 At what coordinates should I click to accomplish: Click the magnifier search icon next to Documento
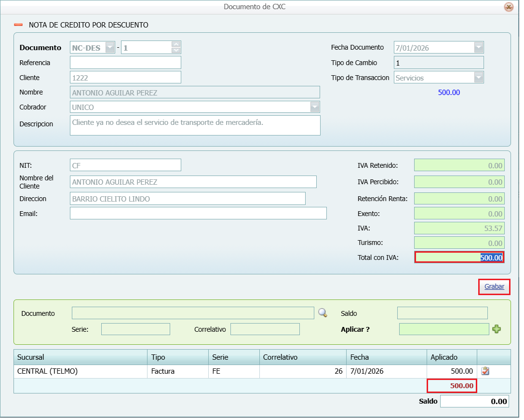click(x=322, y=313)
